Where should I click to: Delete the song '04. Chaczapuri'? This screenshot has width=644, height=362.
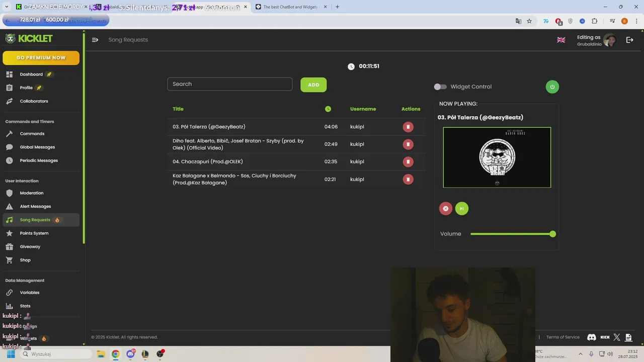tap(408, 162)
